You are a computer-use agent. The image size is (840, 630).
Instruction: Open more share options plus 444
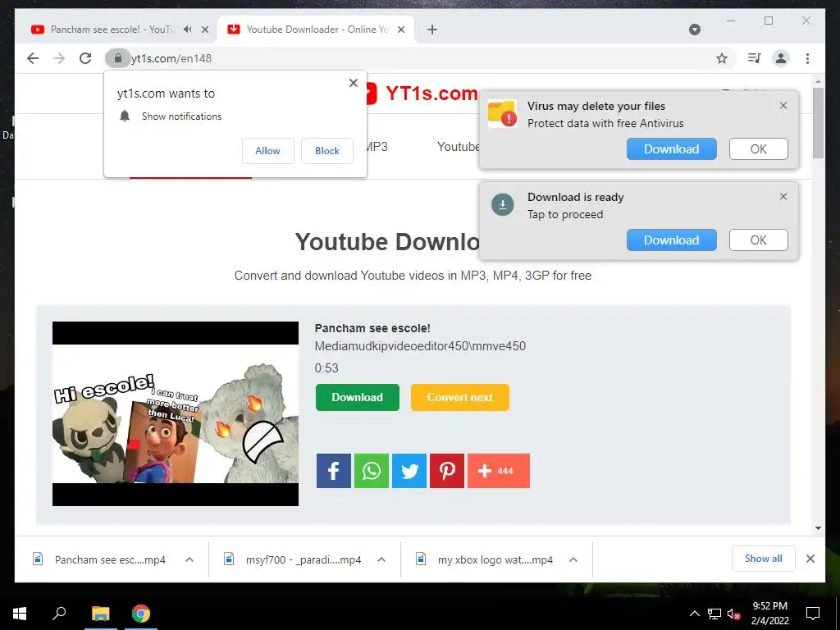coord(499,471)
